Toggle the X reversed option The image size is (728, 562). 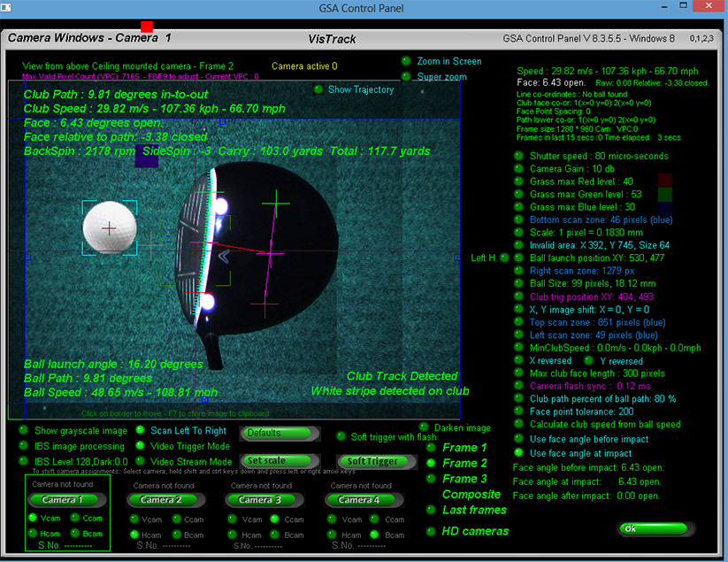point(518,360)
